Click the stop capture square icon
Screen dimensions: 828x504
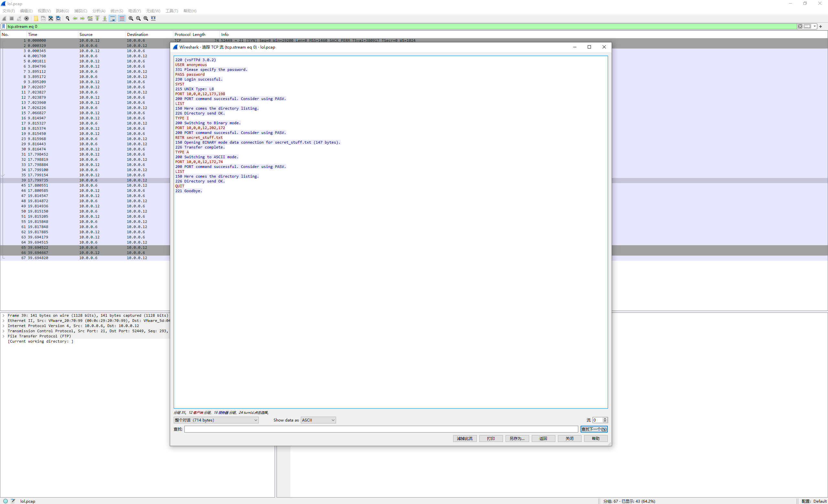(x=12, y=18)
